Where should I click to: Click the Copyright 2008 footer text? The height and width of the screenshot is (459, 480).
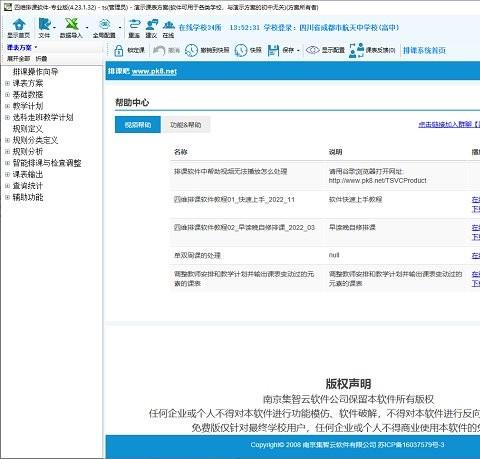click(347, 445)
